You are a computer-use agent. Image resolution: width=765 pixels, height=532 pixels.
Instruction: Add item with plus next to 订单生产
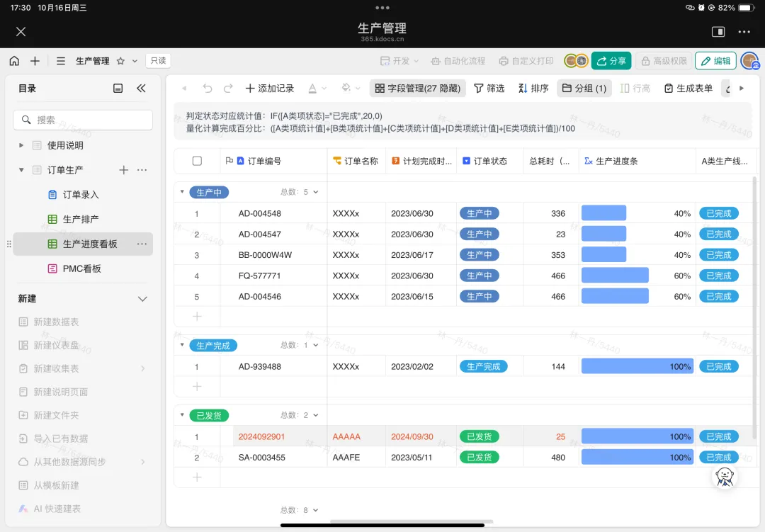pos(123,170)
